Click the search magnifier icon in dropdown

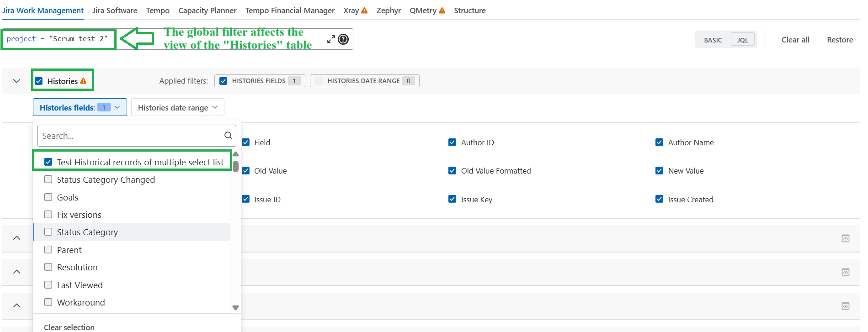[228, 136]
